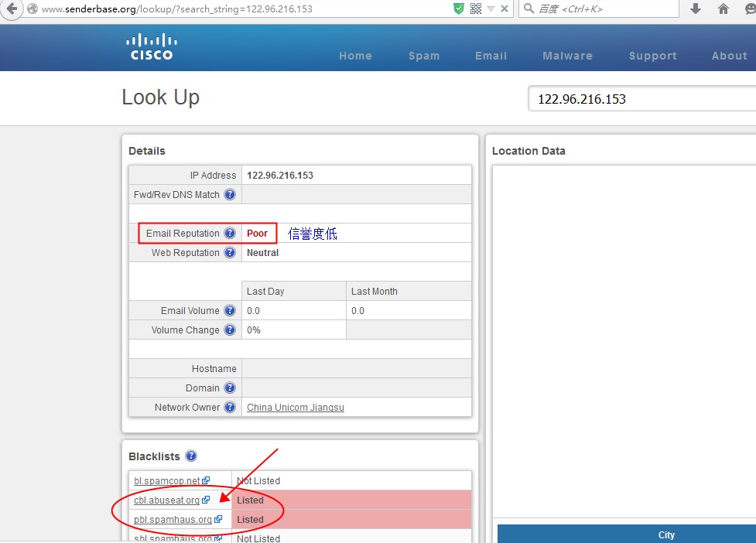Open Blacklists help icon
This screenshot has height=543, width=756.
[191, 456]
